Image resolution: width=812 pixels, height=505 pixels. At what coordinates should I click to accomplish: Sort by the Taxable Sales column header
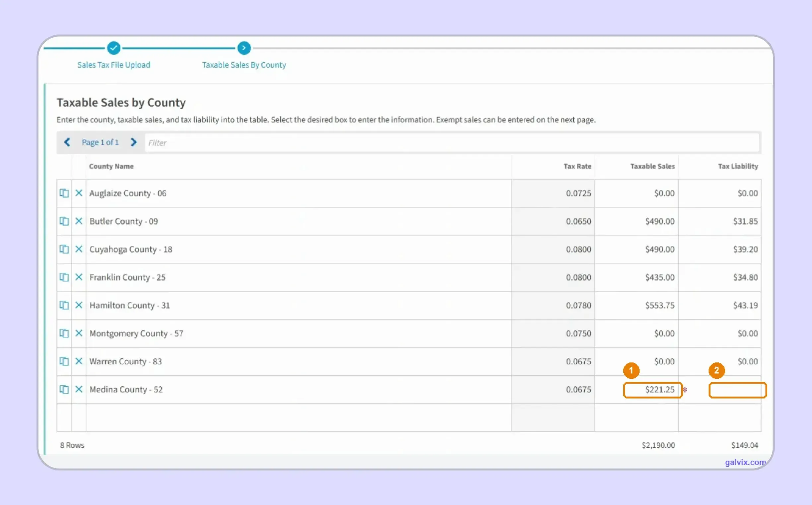point(652,166)
